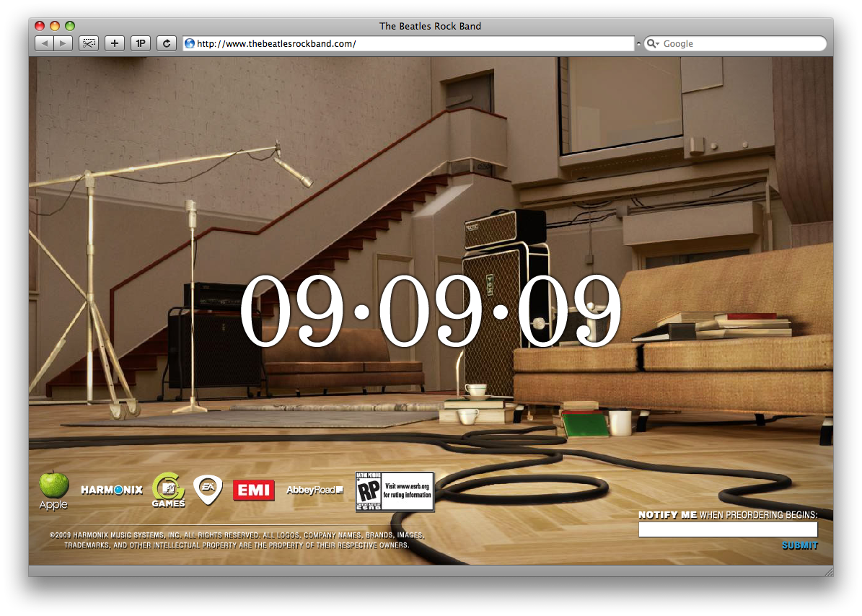This screenshot has width=862, height=616.
Task: Reload the page with the refresh button
Action: click(167, 43)
